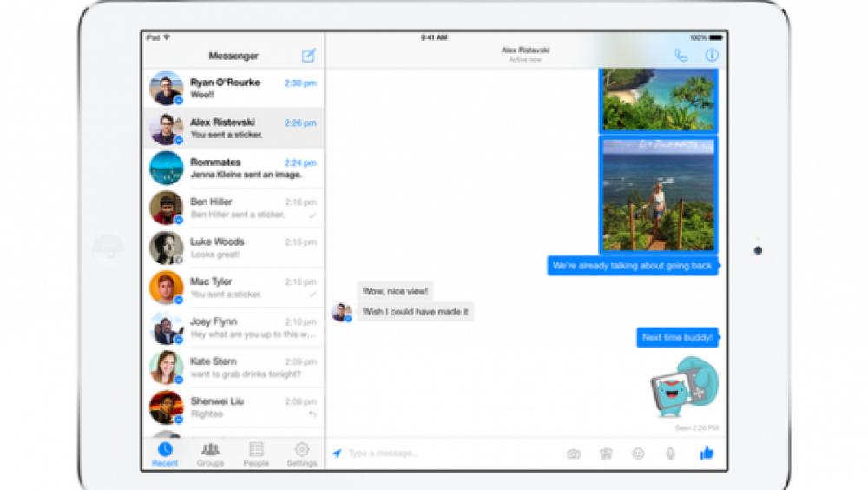Open the Settings tab
The width and height of the screenshot is (868, 490).
(301, 454)
